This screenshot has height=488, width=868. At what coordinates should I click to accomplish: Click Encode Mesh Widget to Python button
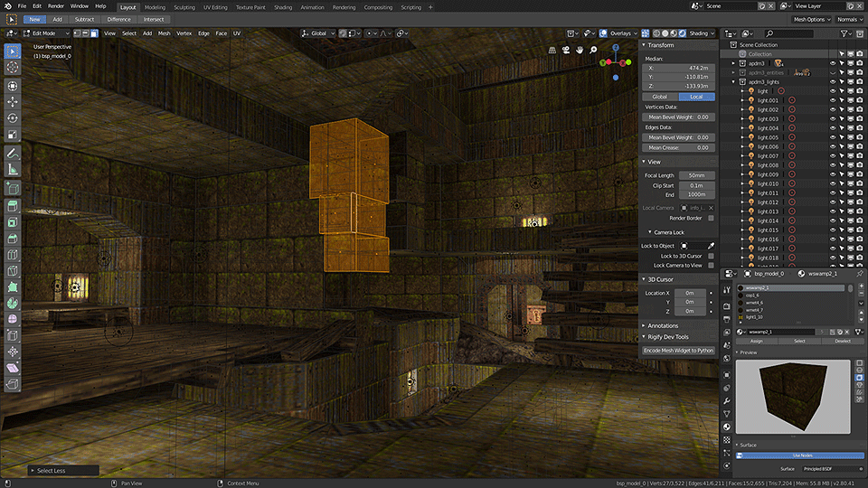679,351
